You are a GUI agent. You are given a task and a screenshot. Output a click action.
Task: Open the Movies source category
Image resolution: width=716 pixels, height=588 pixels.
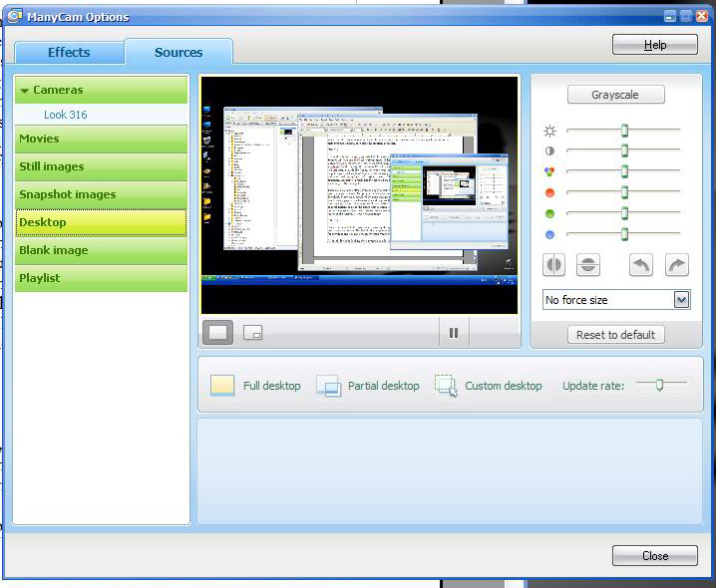pos(101,139)
